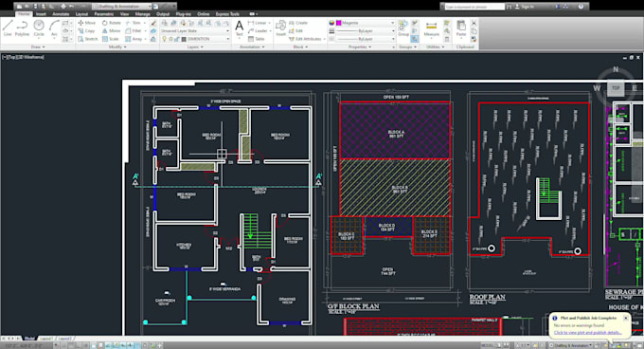Open the Output ribbon tab
The width and height of the screenshot is (644, 349).
click(163, 14)
